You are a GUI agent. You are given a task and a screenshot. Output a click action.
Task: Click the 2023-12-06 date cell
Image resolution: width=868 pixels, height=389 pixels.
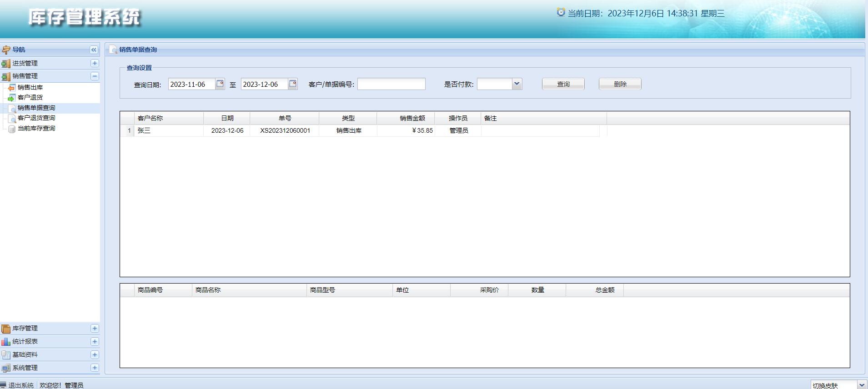click(x=227, y=130)
